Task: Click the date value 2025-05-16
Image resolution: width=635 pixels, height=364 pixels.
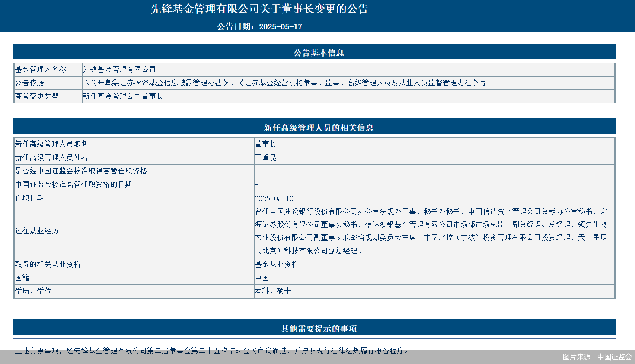Action: [274, 198]
